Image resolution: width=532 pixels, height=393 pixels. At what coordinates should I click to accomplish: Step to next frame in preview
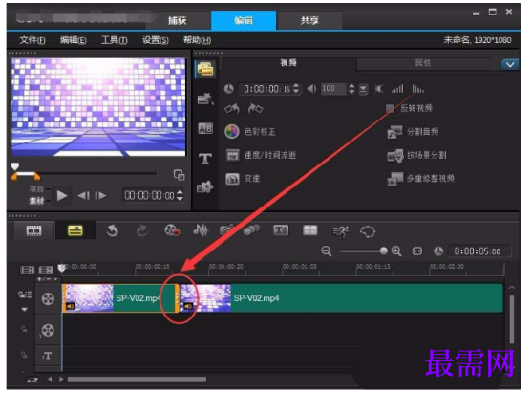pos(100,196)
